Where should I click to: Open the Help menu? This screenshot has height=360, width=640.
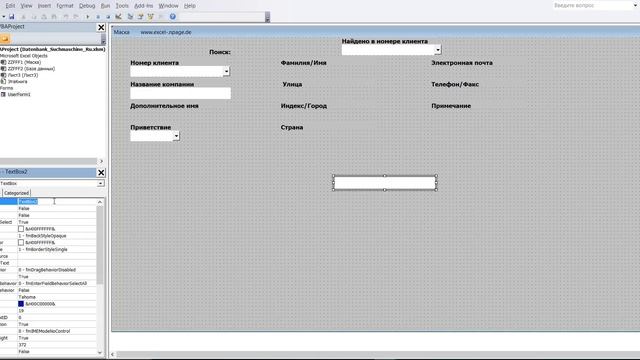point(190,6)
